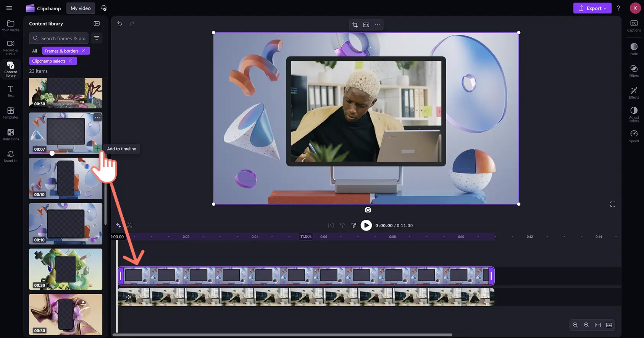Click the 00:07 thumbnail scrub handle
The width and height of the screenshot is (644, 338).
pyautogui.click(x=52, y=153)
